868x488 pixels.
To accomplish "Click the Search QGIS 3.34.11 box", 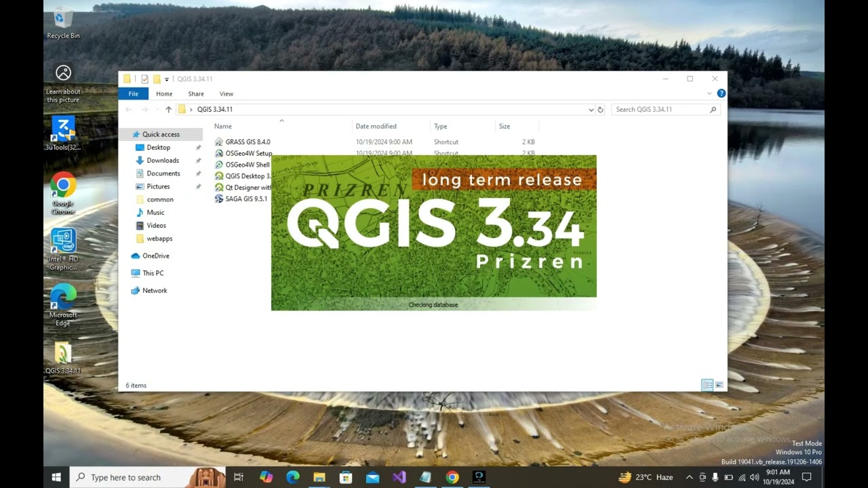I will point(665,109).
